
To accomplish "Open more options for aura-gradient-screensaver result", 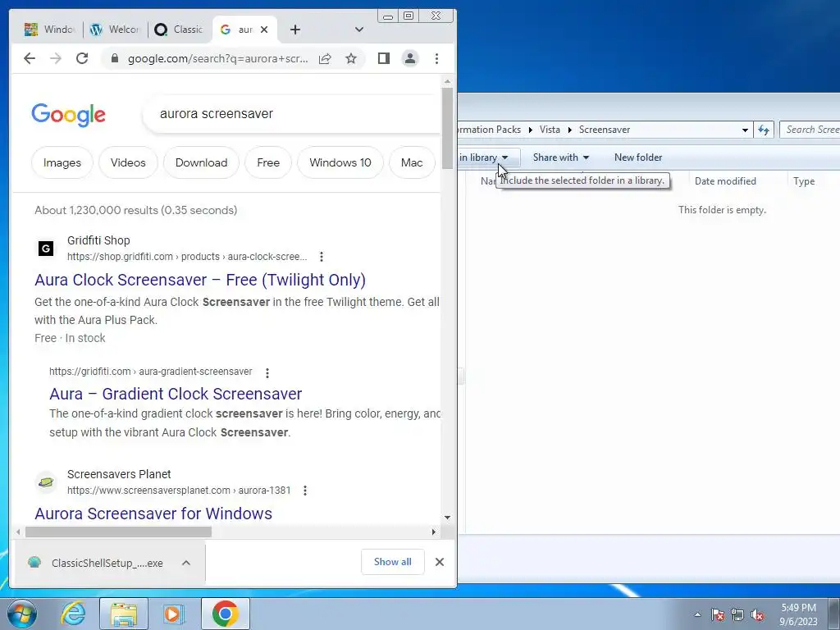I will (267, 372).
